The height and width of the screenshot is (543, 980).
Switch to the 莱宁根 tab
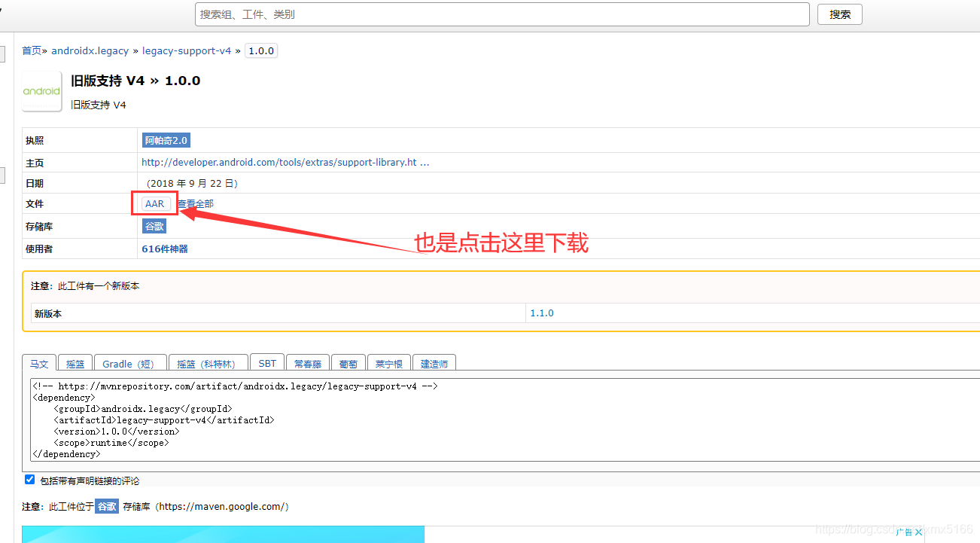point(389,363)
